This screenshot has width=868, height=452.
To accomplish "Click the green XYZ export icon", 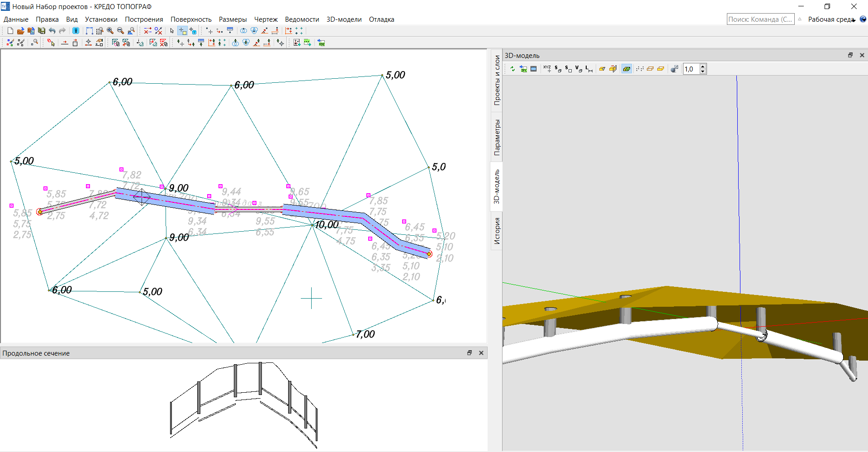I will click(321, 43).
